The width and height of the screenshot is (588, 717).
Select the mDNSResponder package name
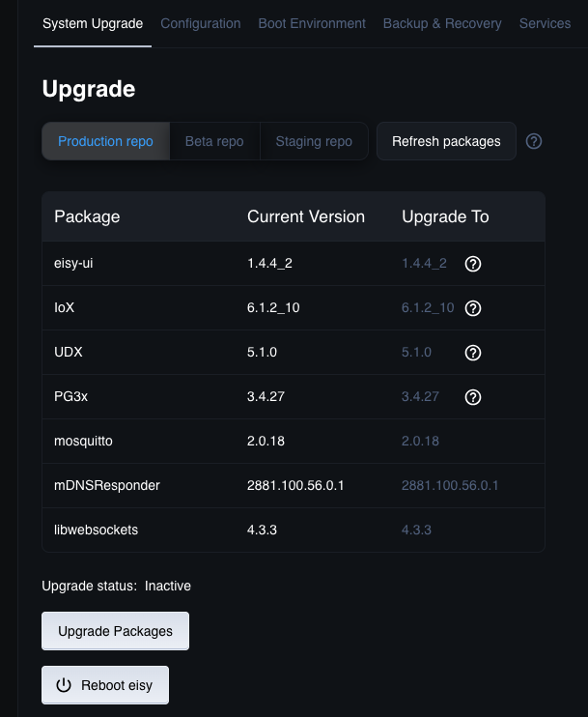point(107,485)
